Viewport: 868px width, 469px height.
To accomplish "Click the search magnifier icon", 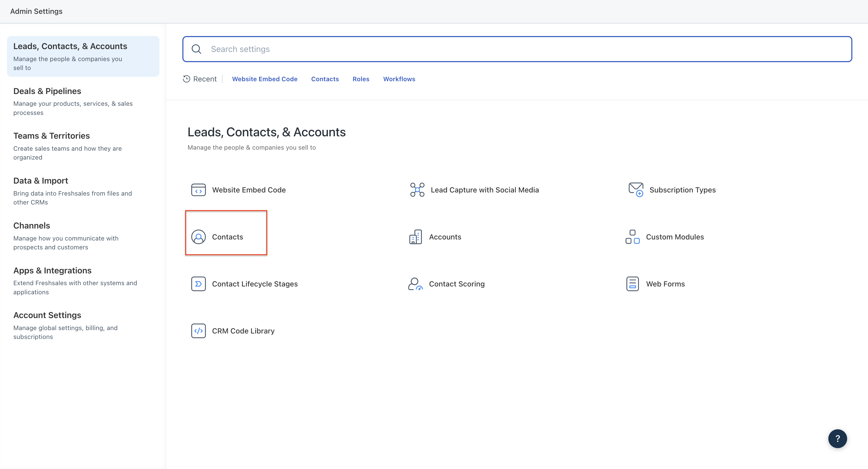I will coord(196,49).
